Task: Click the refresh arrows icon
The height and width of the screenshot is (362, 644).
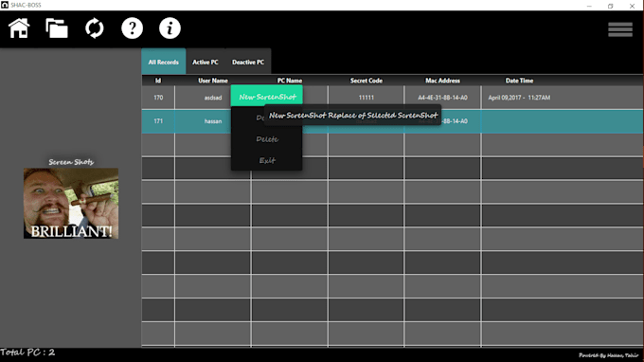Action: pos(95,28)
